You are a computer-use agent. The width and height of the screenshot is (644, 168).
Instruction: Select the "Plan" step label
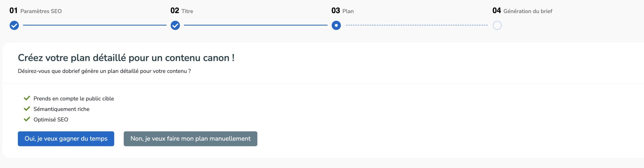click(348, 11)
